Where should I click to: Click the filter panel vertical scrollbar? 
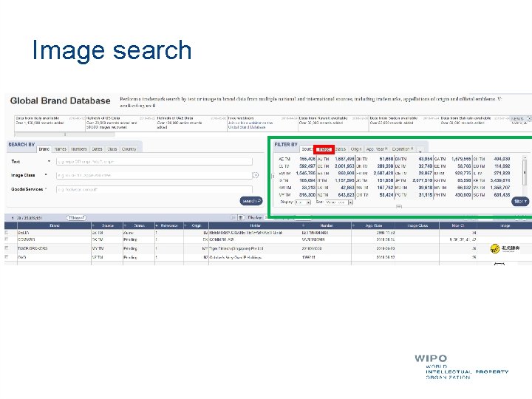click(525, 173)
